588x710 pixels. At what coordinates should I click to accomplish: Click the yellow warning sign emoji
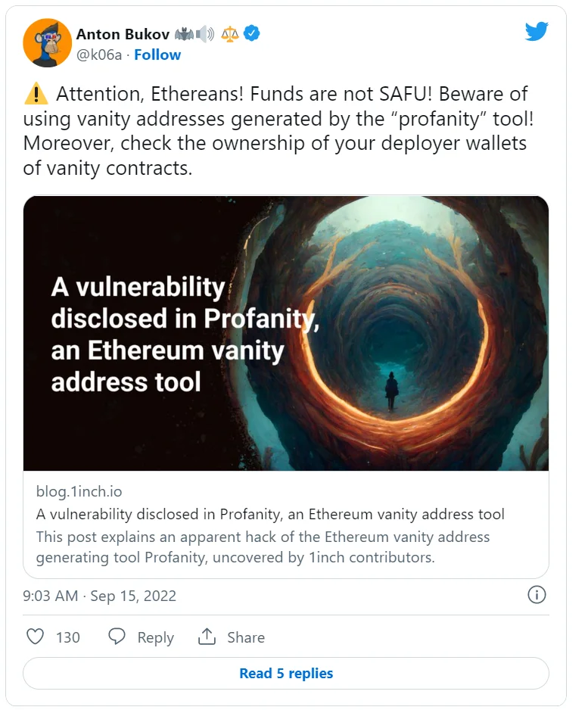click(36, 95)
